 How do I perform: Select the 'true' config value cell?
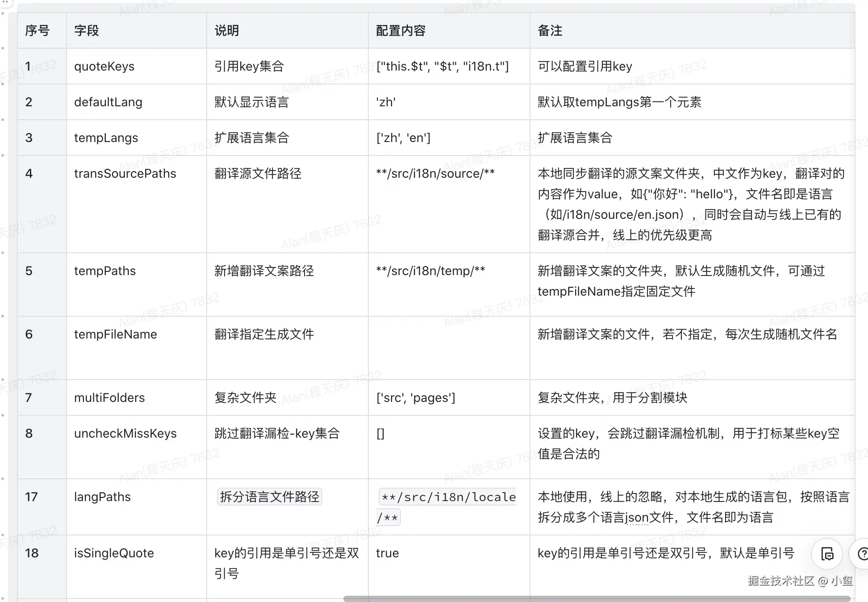click(x=388, y=553)
